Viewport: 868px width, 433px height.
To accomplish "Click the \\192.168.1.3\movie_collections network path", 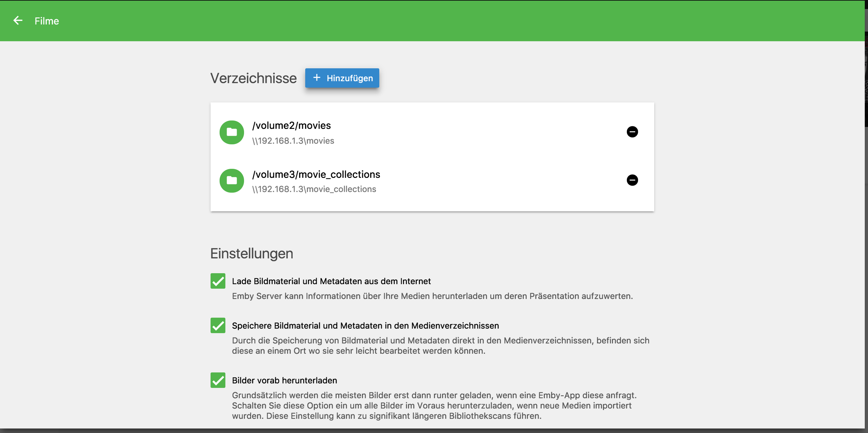I will (314, 189).
